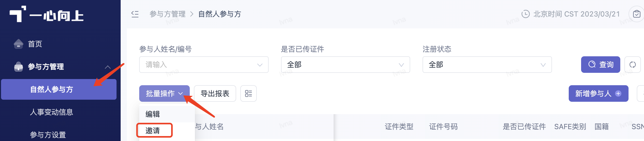This screenshot has width=644, height=141.
Task: Click the 参与方管理 sidebar icon
Action: click(19, 67)
